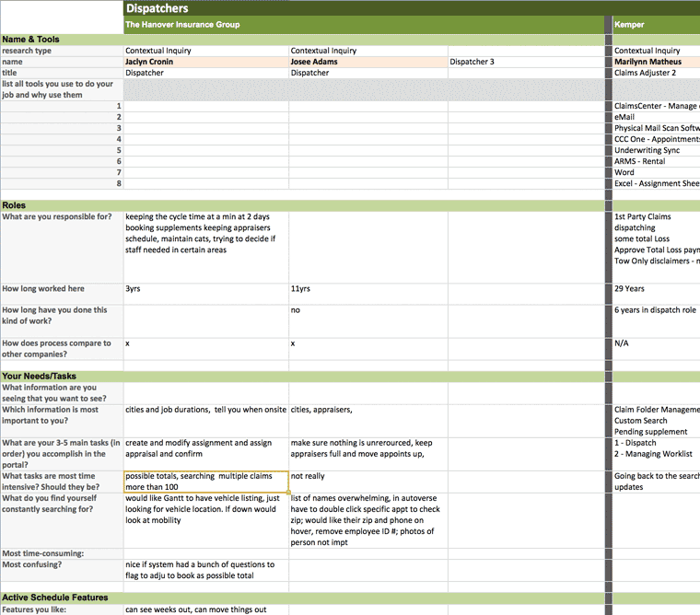
Task: Select What are your 3-5 main tasks label
Action: click(x=62, y=454)
